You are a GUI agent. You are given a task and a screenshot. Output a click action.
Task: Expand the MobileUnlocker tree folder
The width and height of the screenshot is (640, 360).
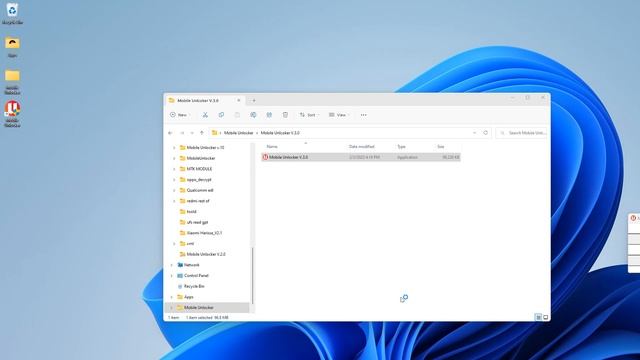(174, 158)
